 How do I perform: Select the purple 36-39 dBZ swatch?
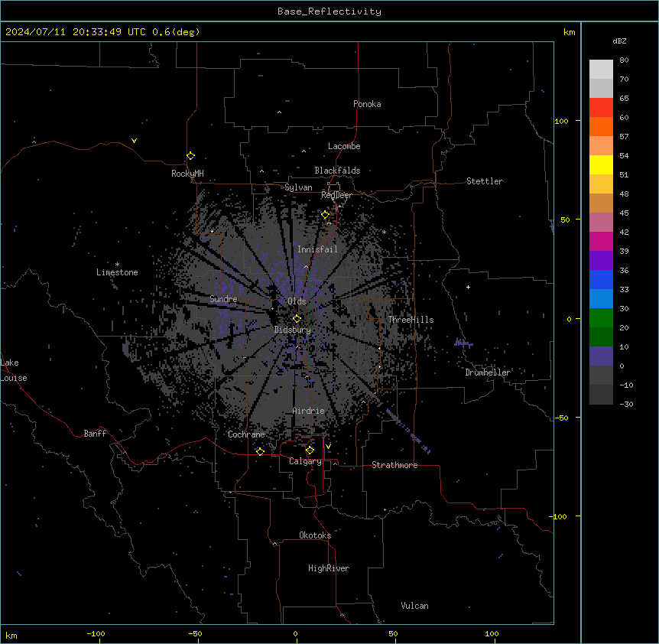tap(601, 260)
